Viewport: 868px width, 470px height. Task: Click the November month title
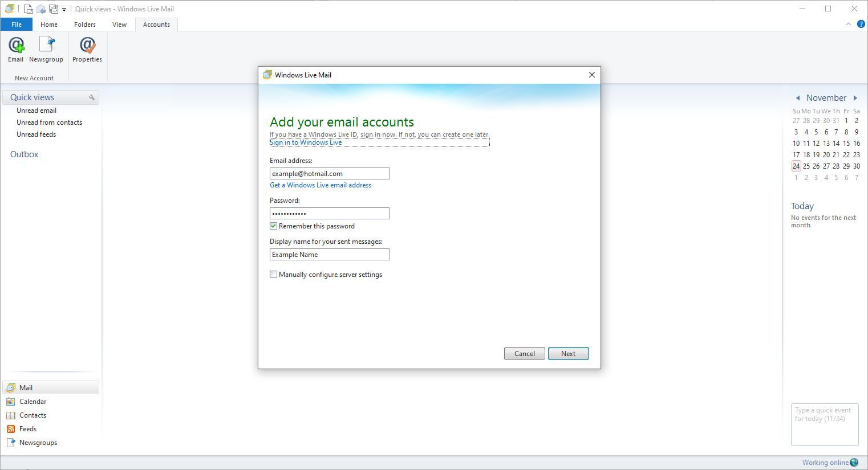tap(826, 98)
